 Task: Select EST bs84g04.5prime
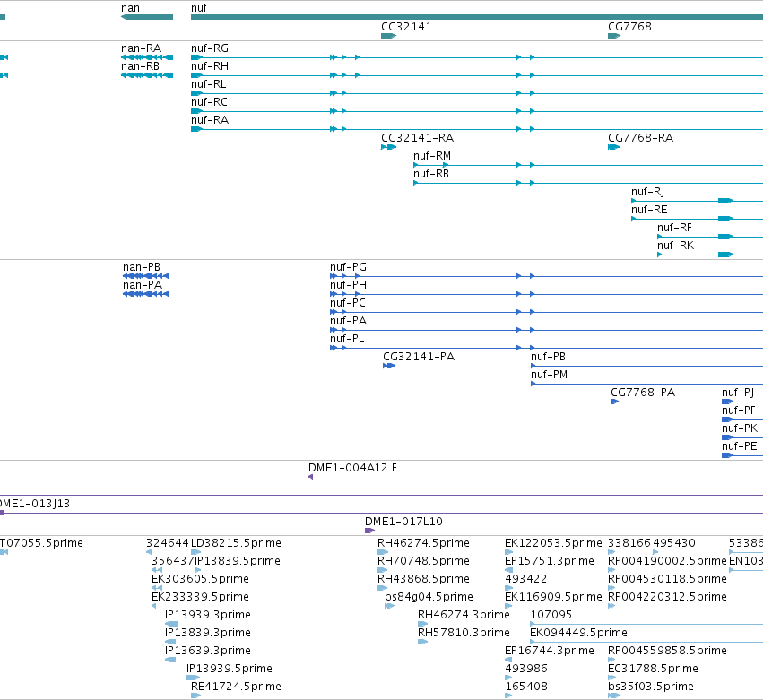429,597
